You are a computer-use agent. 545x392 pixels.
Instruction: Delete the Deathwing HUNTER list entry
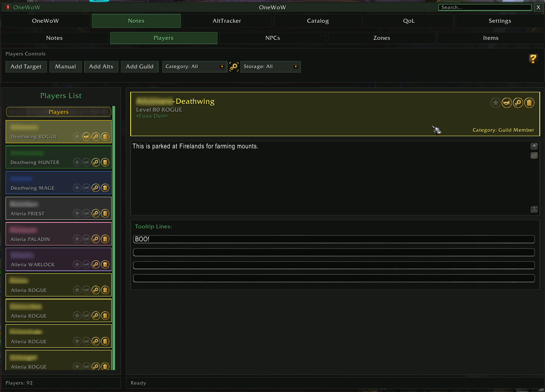(105, 162)
